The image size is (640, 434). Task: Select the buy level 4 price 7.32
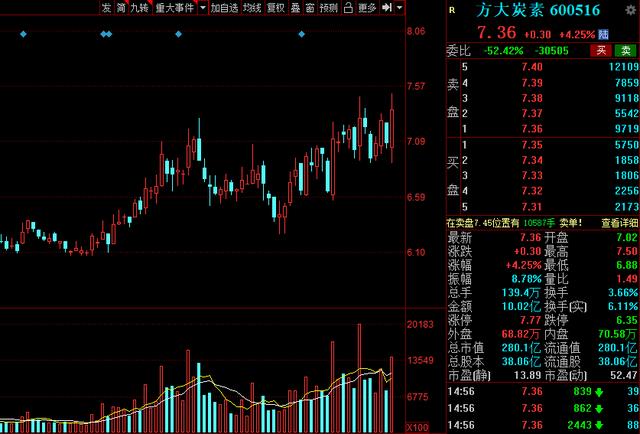point(532,191)
